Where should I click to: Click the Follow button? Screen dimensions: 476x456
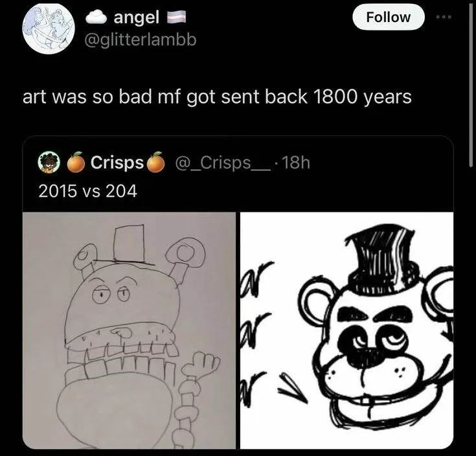[388, 17]
